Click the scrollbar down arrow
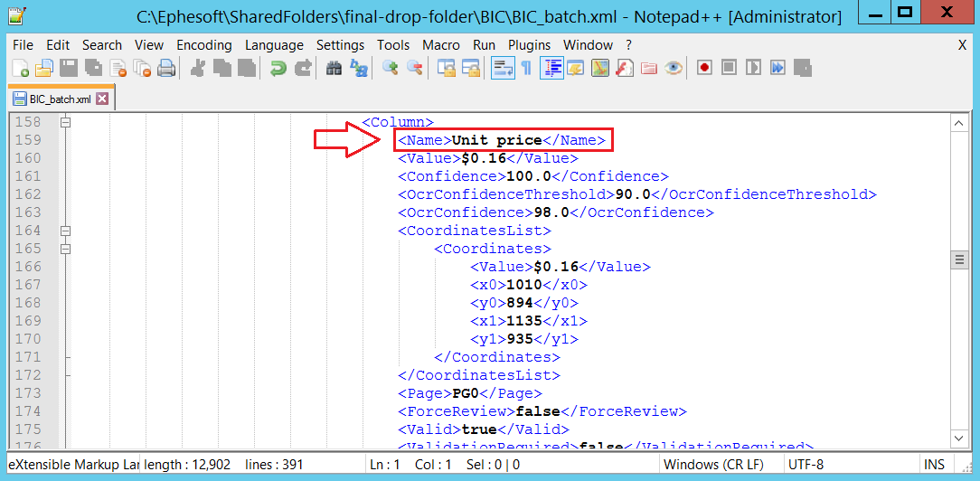 [x=958, y=437]
